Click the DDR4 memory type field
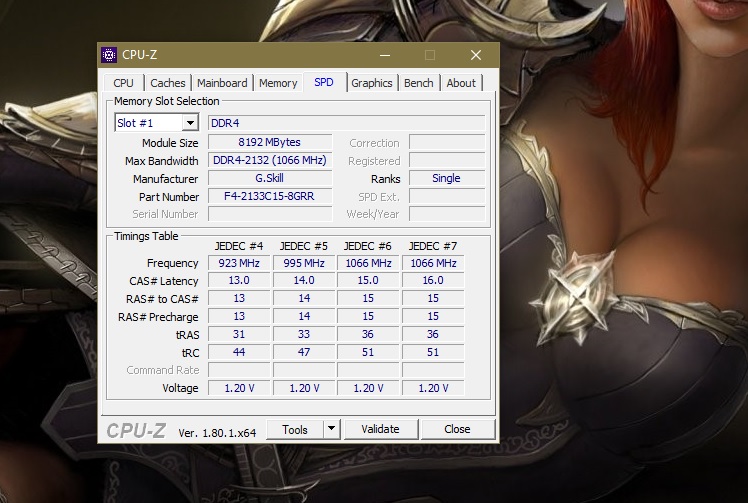The image size is (748, 503). [x=347, y=123]
